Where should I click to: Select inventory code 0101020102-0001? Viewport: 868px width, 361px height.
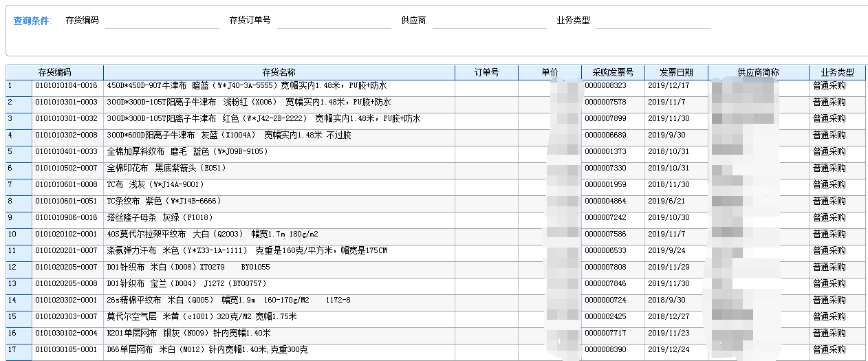click(67, 234)
